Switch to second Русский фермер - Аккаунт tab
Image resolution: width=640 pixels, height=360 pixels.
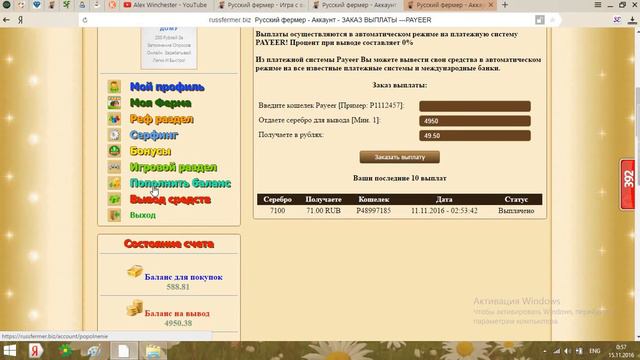coord(356,5)
